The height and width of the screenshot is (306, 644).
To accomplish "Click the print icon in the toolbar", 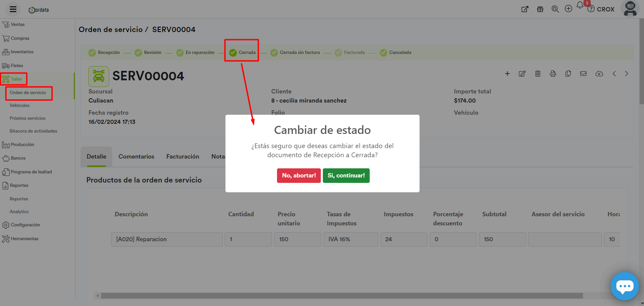I will [x=553, y=74].
